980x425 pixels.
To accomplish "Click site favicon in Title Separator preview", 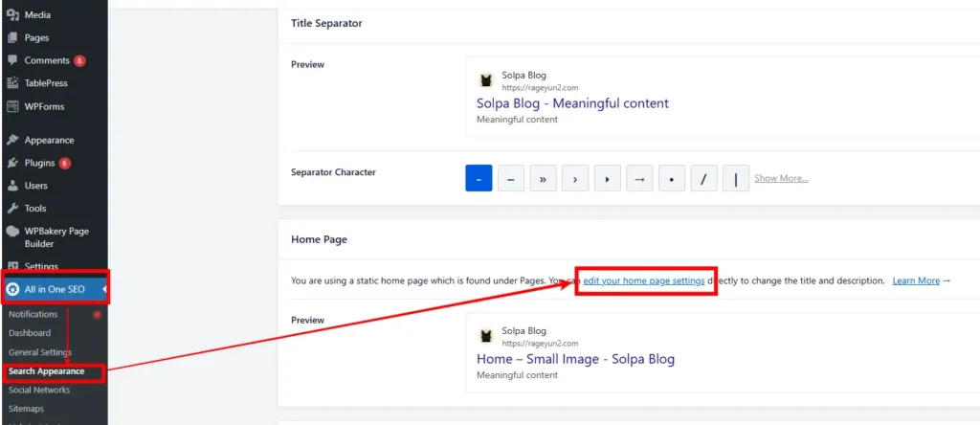I will point(486,80).
